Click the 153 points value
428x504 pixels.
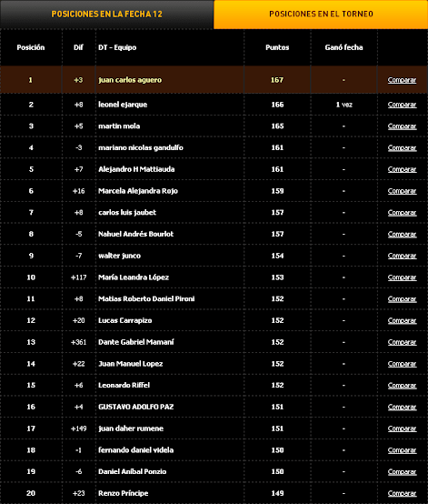point(277,277)
